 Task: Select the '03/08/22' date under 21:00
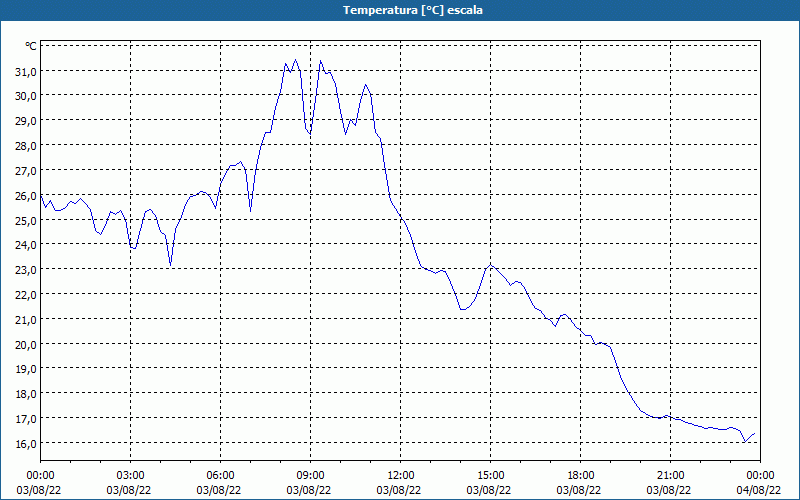point(669,490)
